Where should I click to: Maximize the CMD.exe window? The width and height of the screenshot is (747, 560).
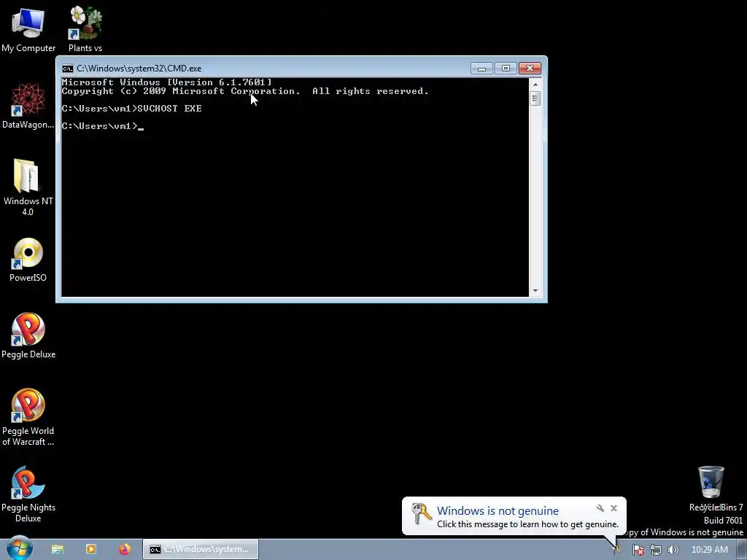506,69
